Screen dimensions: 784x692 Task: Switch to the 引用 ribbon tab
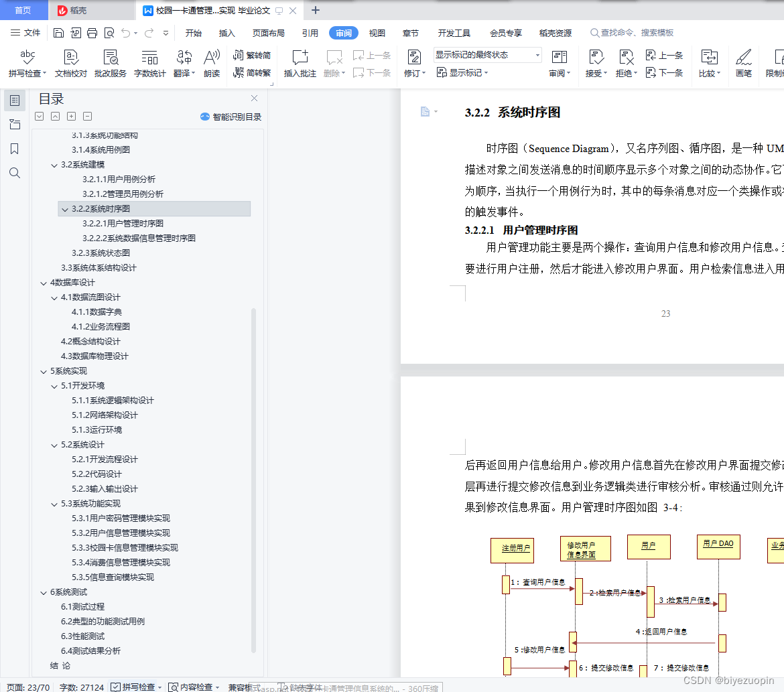point(310,33)
